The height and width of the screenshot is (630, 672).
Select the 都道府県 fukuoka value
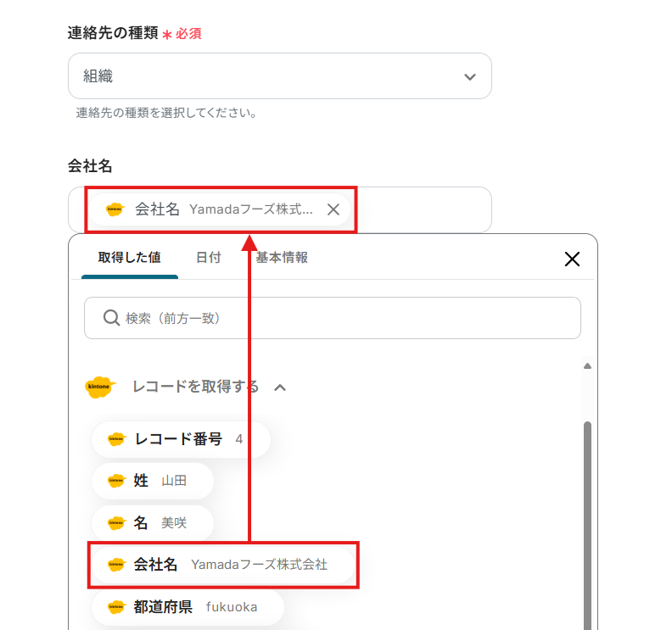188,607
